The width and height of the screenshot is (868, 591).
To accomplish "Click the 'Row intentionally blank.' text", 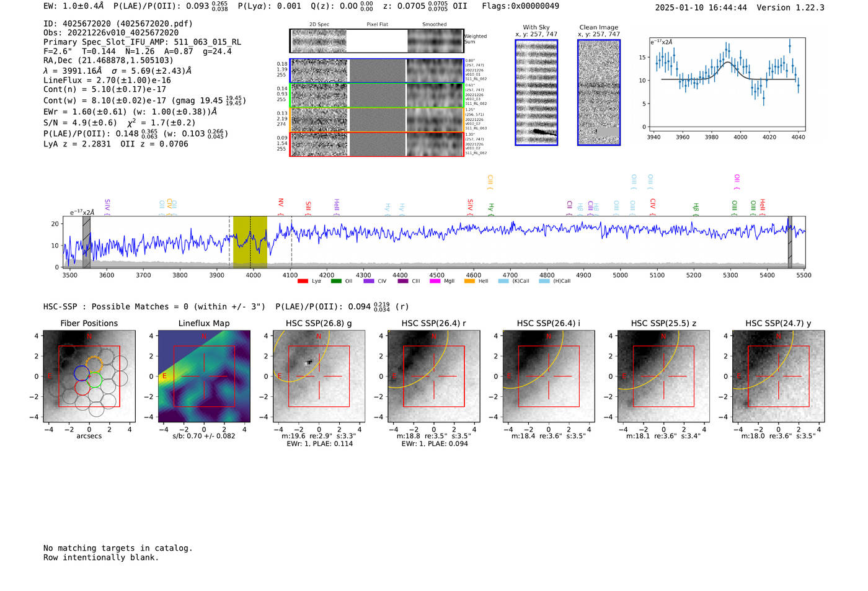I will click(x=101, y=558).
